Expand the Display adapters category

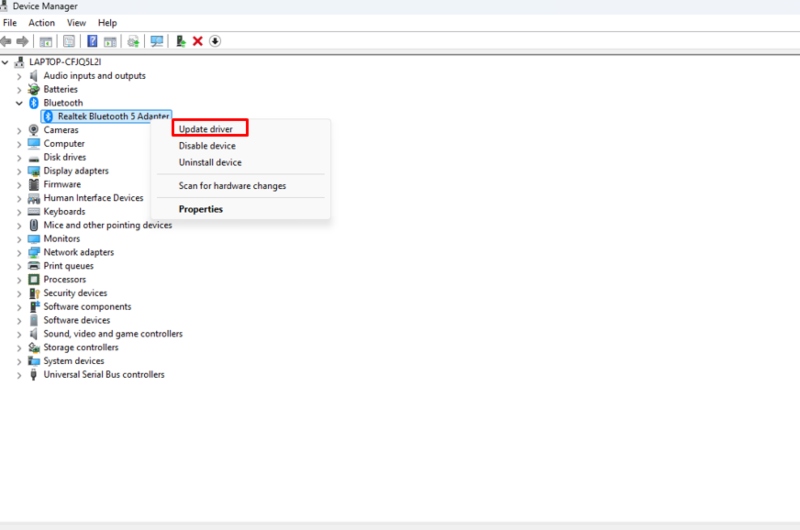pyautogui.click(x=20, y=171)
